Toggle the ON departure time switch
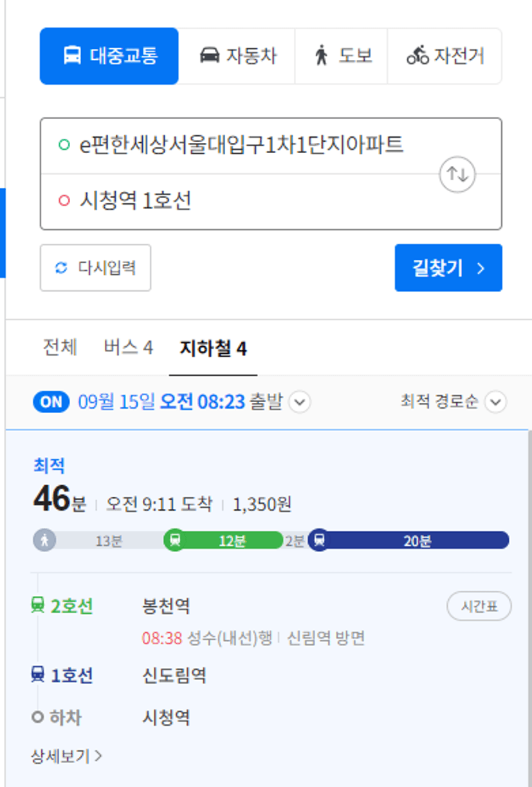This screenshot has height=787, width=532. click(x=51, y=402)
